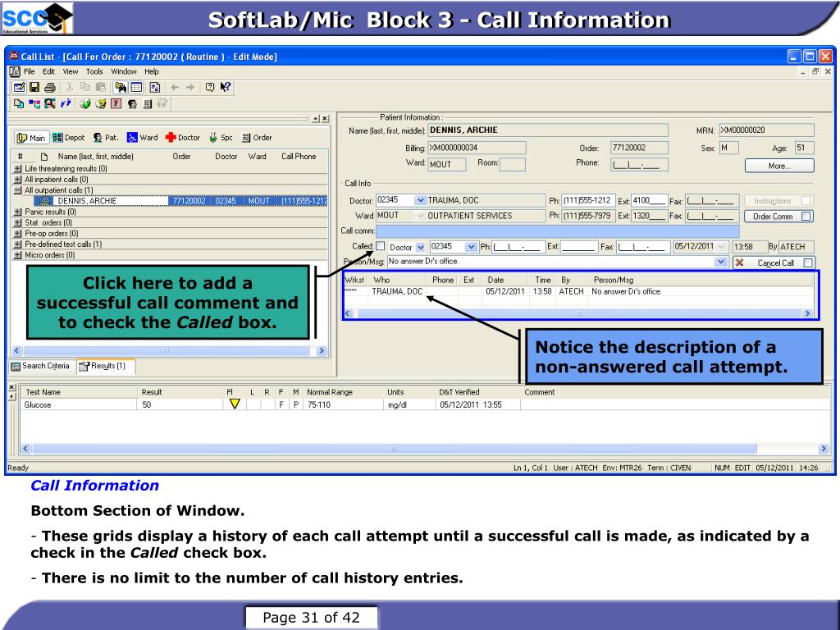840x630 pixels.
Task: Click the Paste clipboard toolbar icon
Action: coord(100,87)
